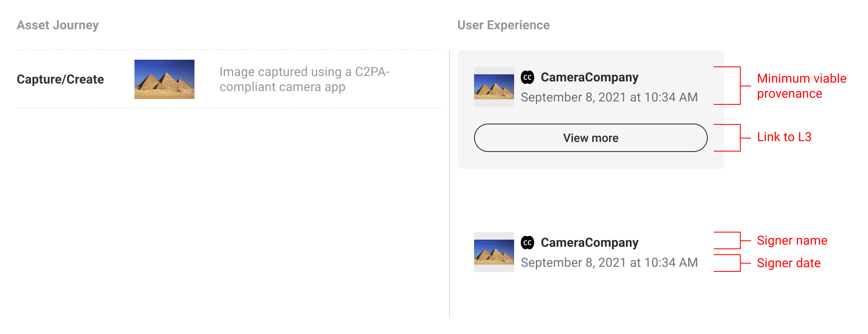
Task: Select the Capture/Create row label
Action: (60, 79)
